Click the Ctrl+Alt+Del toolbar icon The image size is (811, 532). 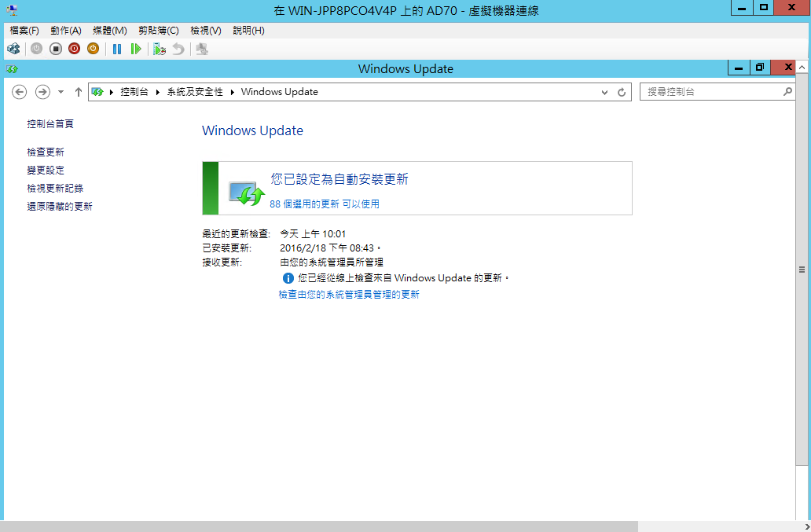tap(13, 50)
